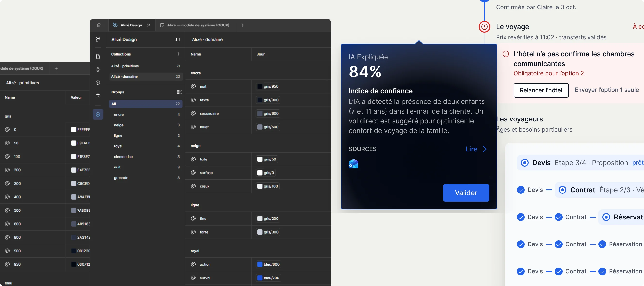Click the Valeur column header in primitives window
The width and height of the screenshot is (644, 286).
(x=76, y=97)
